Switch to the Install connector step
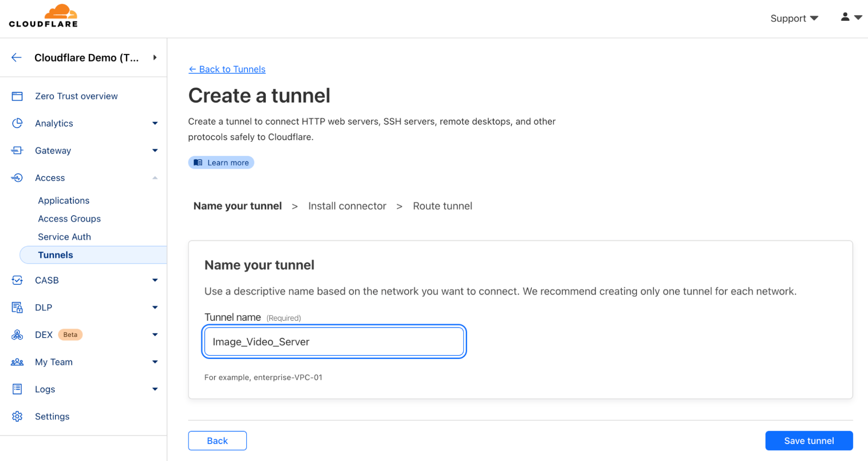 pyautogui.click(x=347, y=206)
